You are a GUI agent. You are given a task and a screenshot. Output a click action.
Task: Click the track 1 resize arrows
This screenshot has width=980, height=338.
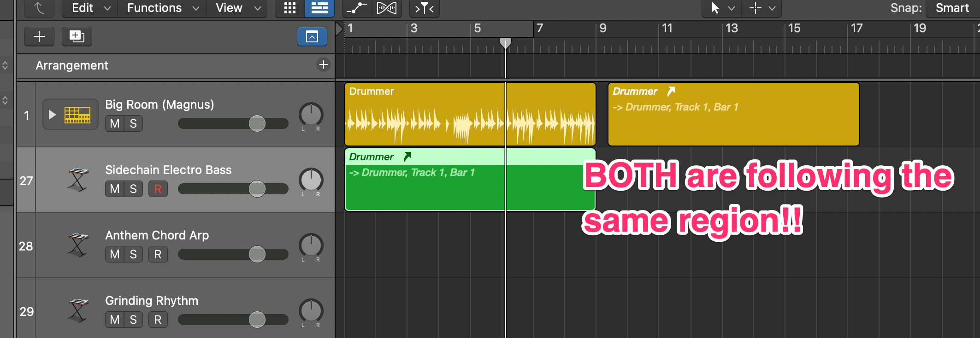click(x=5, y=100)
